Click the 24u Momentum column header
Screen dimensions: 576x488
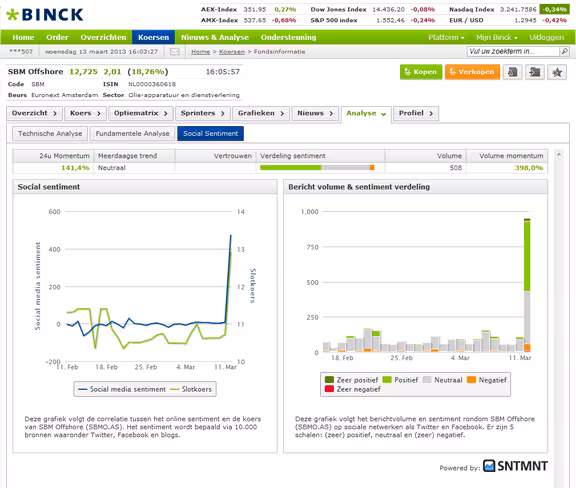[x=53, y=156]
